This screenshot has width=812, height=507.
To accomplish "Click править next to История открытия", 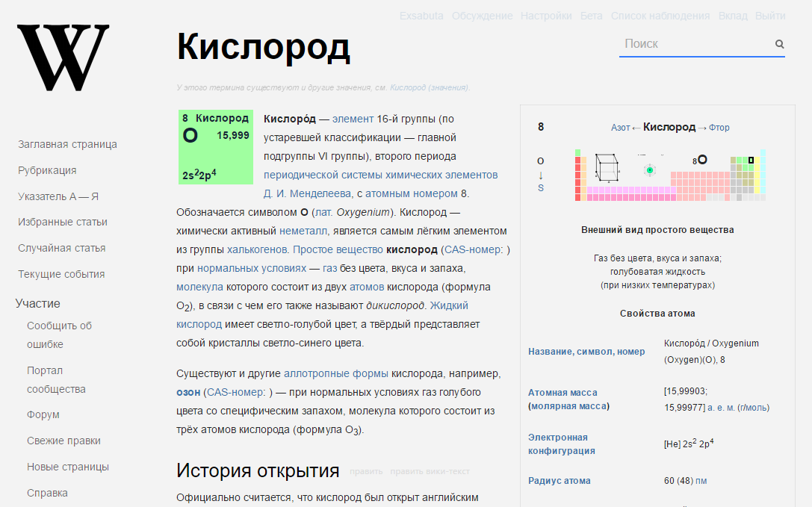I will (366, 471).
